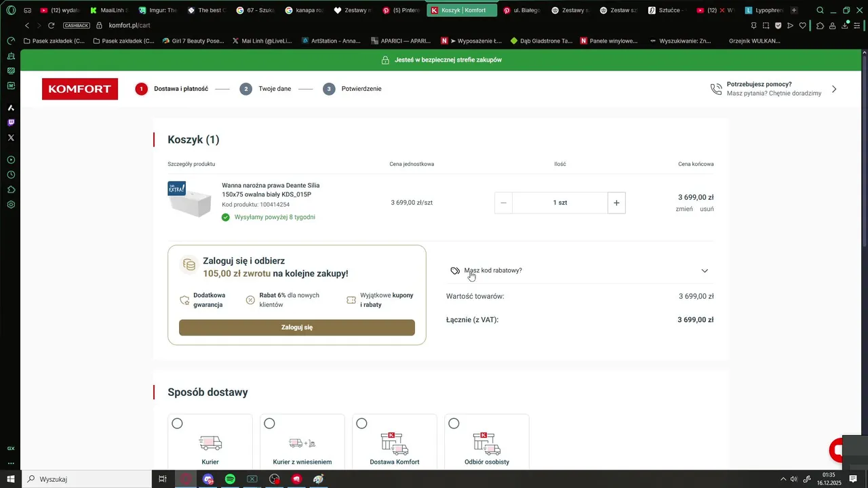The height and width of the screenshot is (488, 868).
Task: Click the CASHBACK badge in address bar
Action: tap(77, 25)
